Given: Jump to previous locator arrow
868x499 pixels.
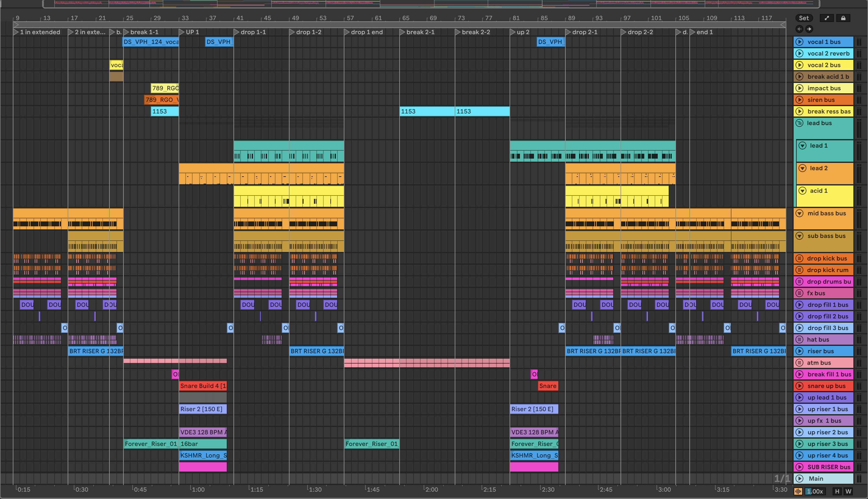Looking at the screenshot, I should click(799, 29).
